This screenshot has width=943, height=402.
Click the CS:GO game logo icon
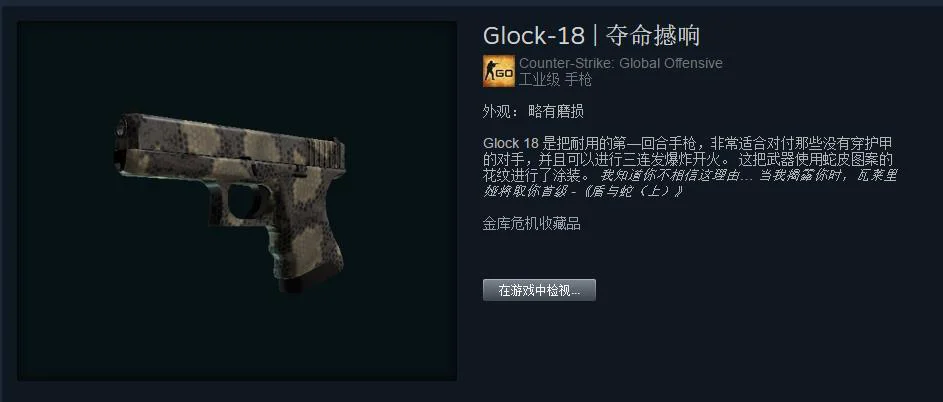click(x=499, y=71)
